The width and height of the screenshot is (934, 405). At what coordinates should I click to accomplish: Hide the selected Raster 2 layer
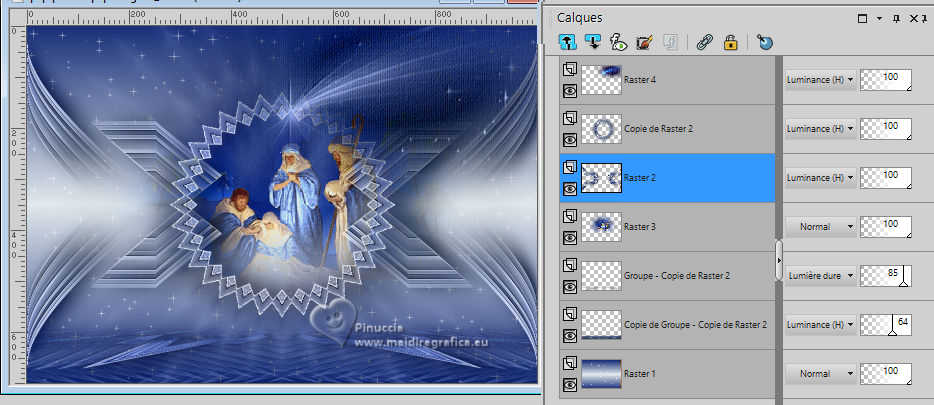[570, 189]
